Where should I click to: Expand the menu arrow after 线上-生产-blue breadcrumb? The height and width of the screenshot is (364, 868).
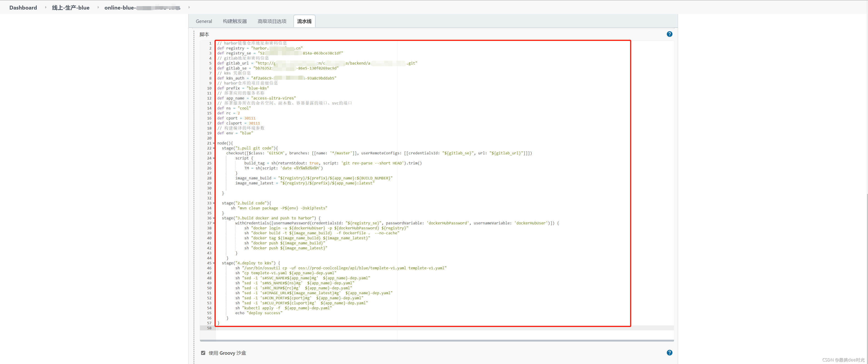[98, 7]
